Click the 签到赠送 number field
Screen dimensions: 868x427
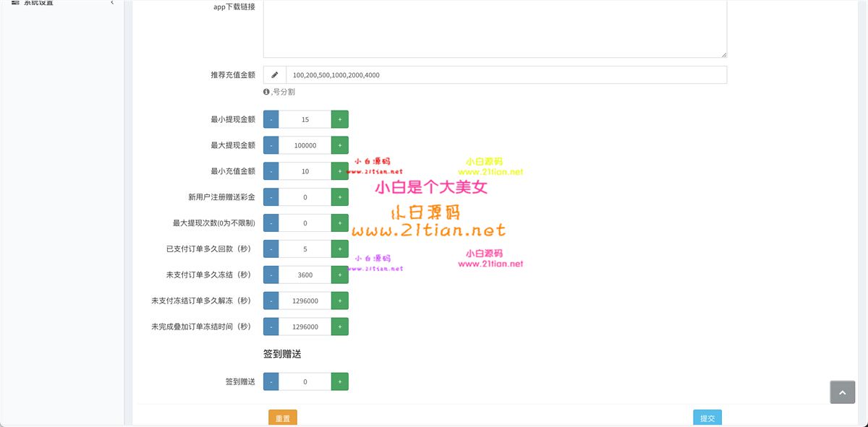point(305,381)
